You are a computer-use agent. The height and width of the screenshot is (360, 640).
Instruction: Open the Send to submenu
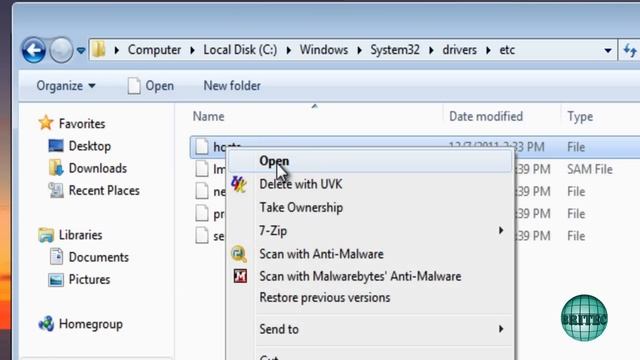pyautogui.click(x=369, y=329)
